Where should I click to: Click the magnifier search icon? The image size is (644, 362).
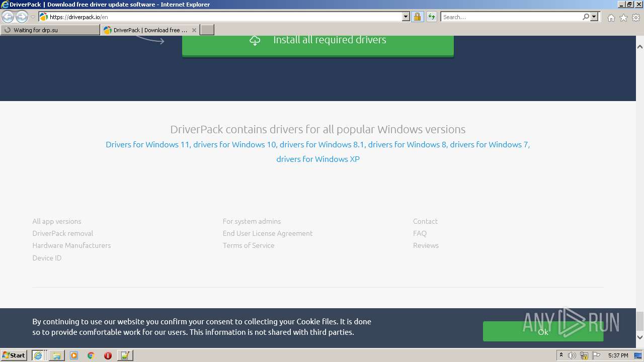coord(586,17)
